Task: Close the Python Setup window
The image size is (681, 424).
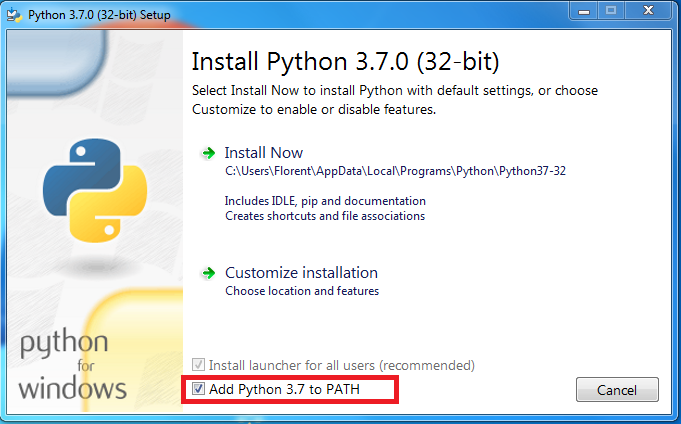Action: [648, 11]
